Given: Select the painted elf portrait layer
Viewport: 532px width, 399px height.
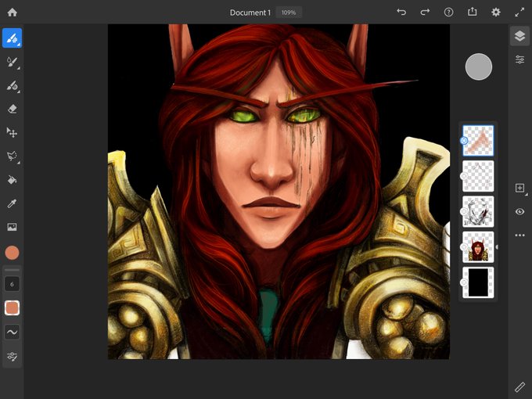Looking at the screenshot, I should tap(478, 247).
